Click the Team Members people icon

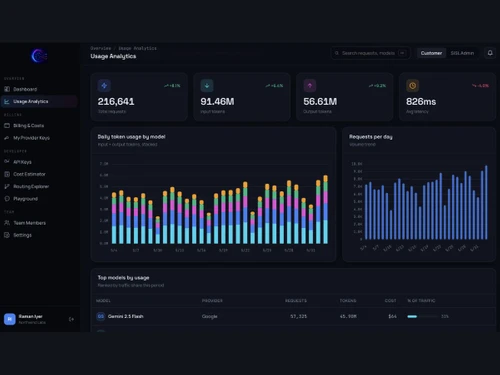pyautogui.click(x=7, y=223)
